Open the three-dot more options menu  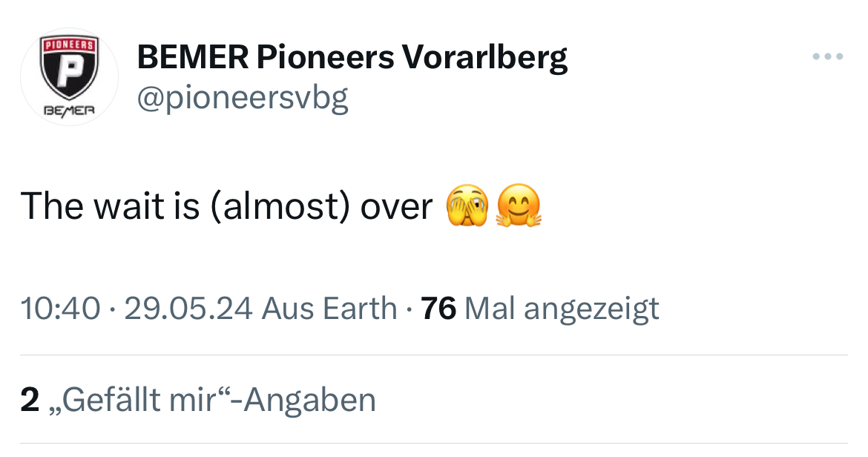pos(827,56)
